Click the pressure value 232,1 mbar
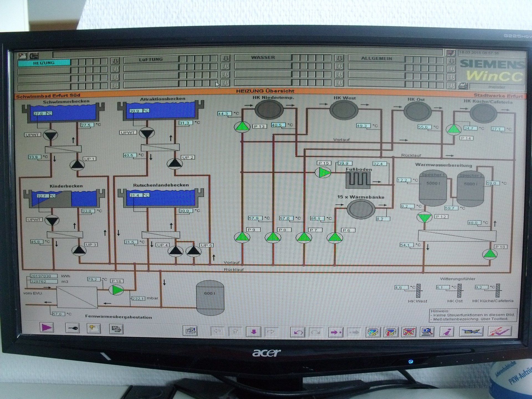532x399 pixels. 138,298
